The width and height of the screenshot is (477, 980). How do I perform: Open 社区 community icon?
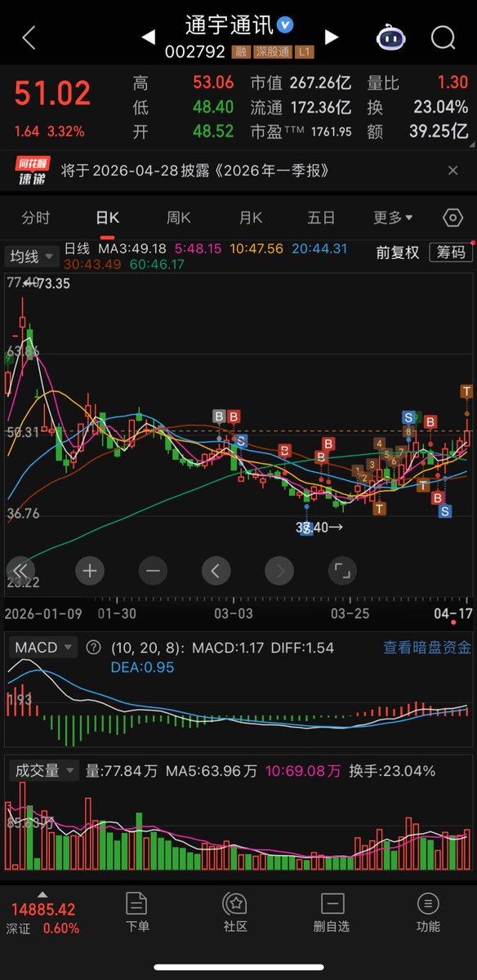pos(235,912)
